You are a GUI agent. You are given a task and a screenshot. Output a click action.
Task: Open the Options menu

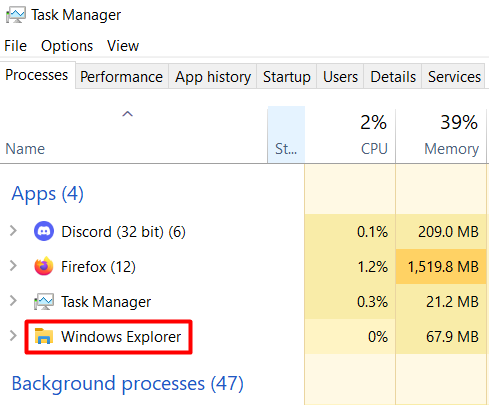click(x=67, y=46)
